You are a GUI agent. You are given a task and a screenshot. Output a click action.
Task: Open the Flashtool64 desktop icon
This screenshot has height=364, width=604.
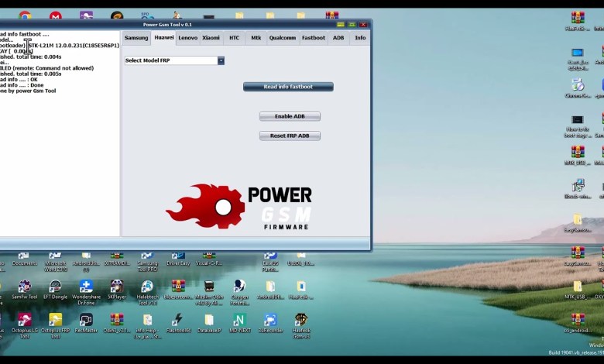click(177, 320)
